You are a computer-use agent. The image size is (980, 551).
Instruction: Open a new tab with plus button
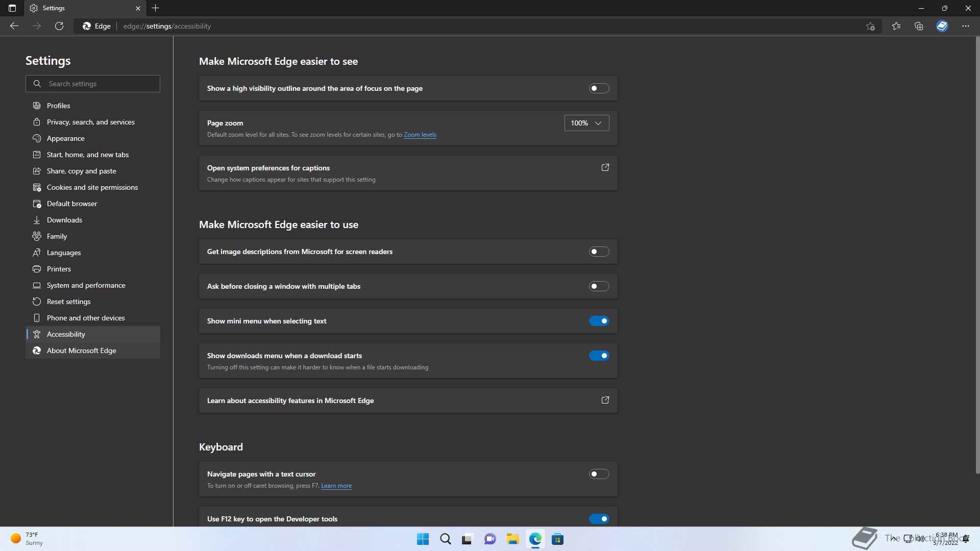coord(156,8)
